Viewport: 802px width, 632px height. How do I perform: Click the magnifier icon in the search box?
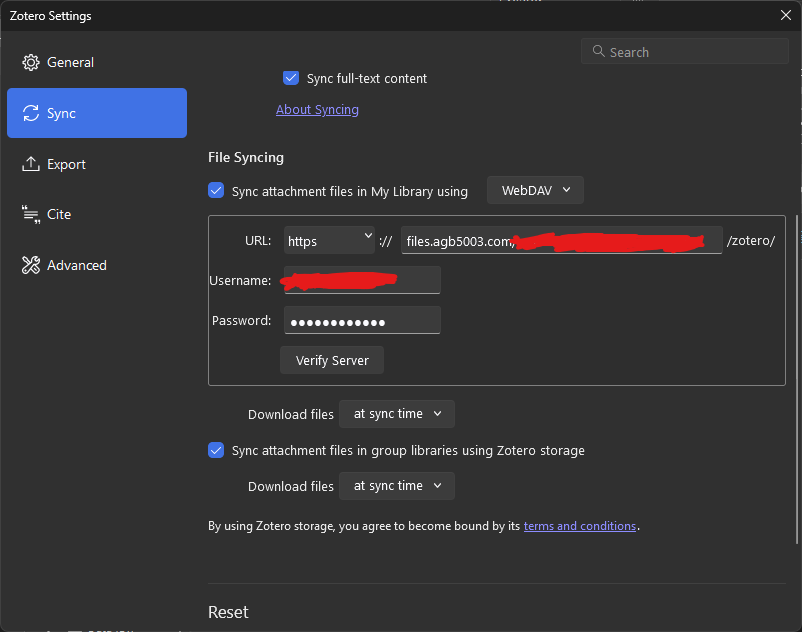598,50
